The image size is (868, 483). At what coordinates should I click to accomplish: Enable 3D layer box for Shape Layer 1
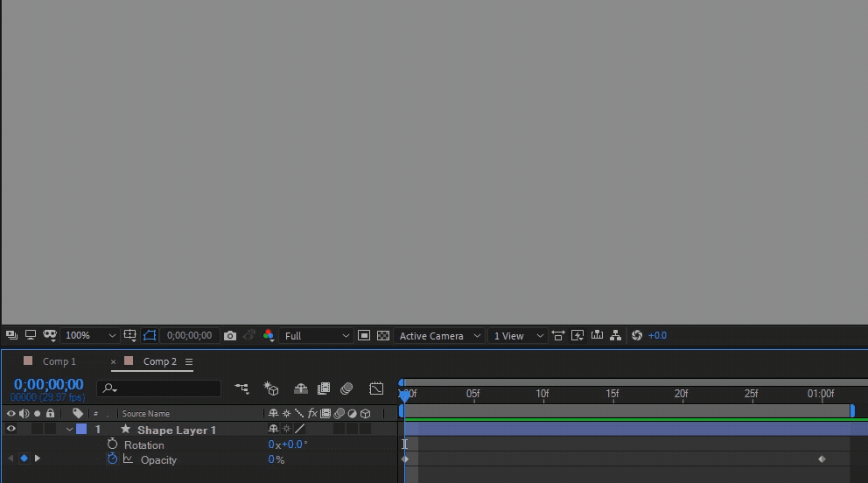point(366,429)
